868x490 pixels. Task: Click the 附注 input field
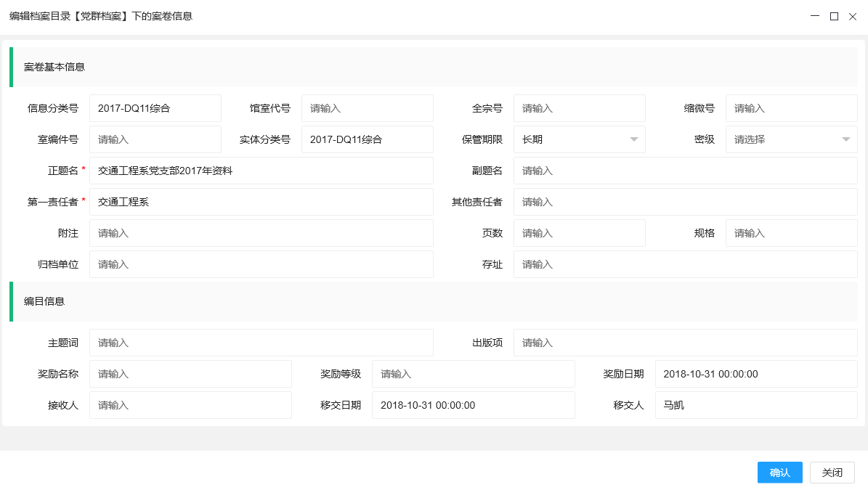point(261,233)
